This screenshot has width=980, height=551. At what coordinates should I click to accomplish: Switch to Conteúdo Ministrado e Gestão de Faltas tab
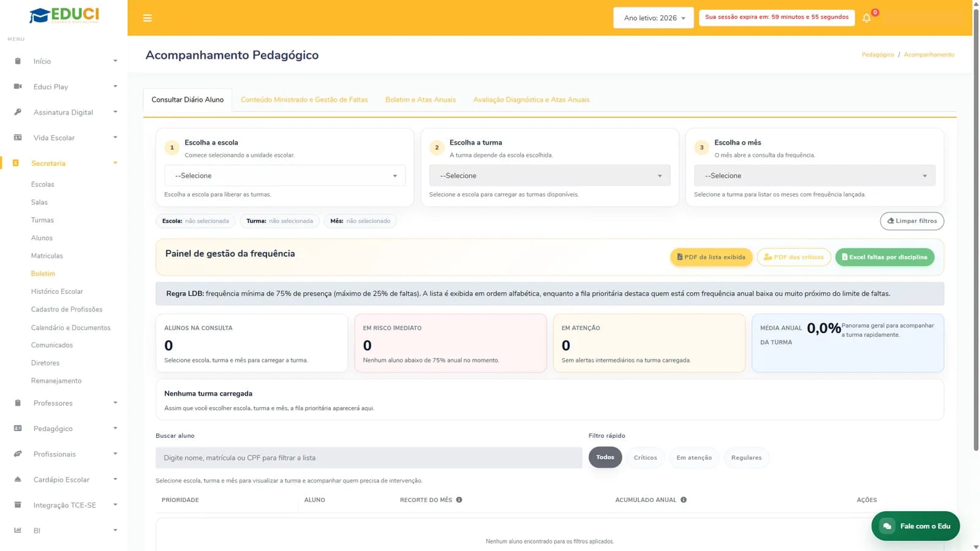pos(304,100)
